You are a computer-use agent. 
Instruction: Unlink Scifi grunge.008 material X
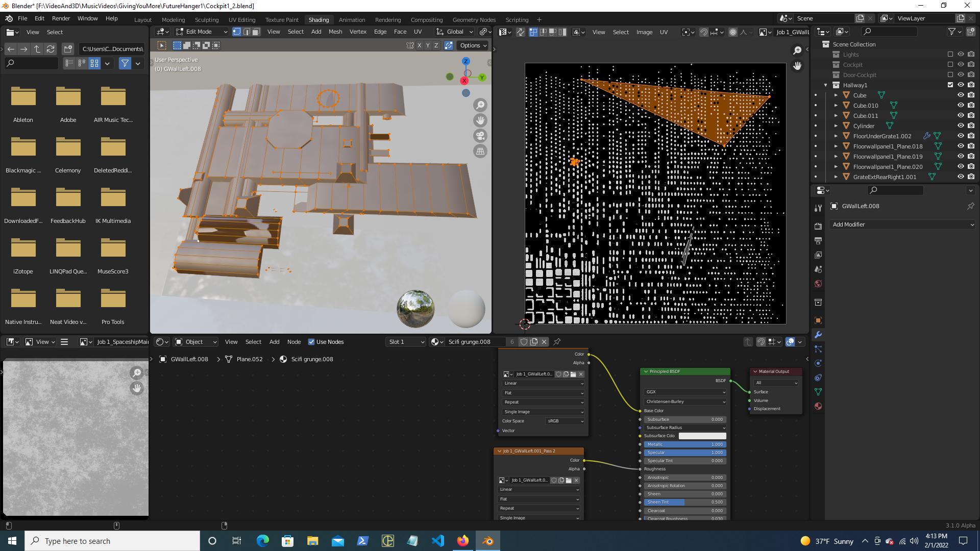[x=544, y=342]
